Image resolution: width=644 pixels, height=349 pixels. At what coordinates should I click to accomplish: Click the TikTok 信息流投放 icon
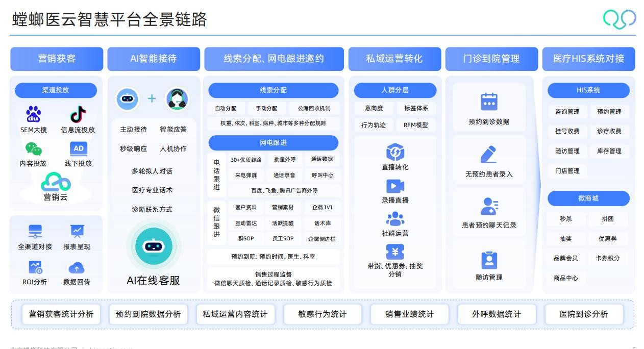click(78, 114)
